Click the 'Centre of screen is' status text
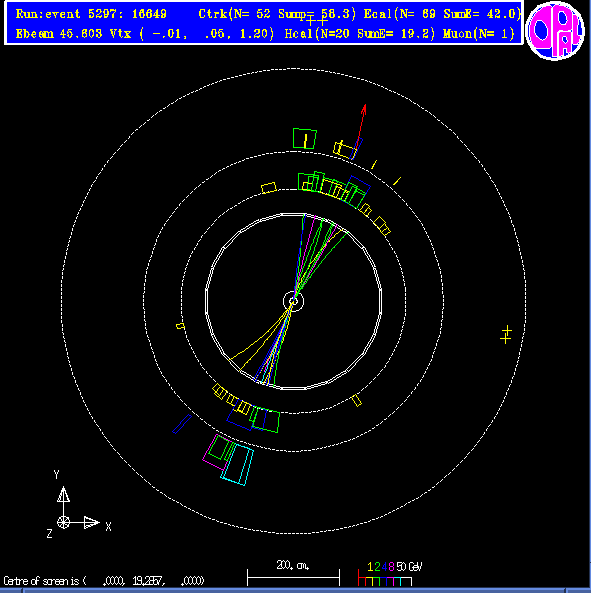 45,581
